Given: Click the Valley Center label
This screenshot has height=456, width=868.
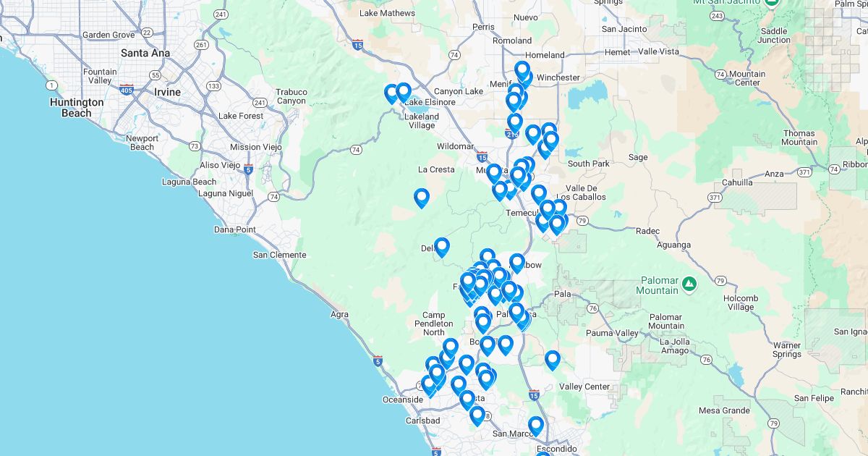Looking at the screenshot, I should click(584, 387).
